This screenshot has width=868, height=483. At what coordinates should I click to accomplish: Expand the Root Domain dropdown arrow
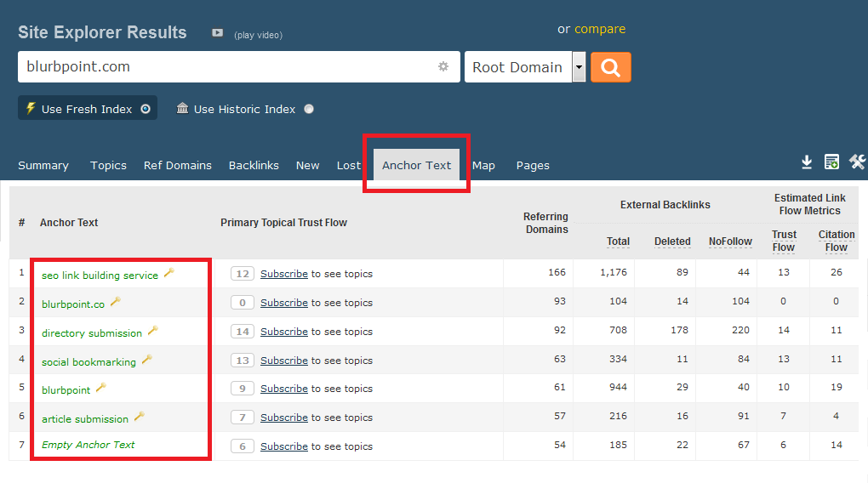point(579,67)
